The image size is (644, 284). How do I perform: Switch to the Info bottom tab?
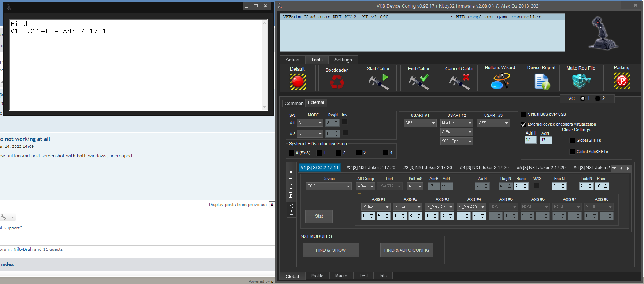coord(383,276)
